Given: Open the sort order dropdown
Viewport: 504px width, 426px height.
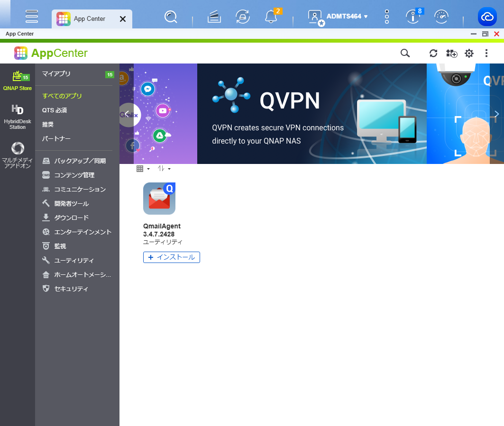Looking at the screenshot, I should (164, 169).
